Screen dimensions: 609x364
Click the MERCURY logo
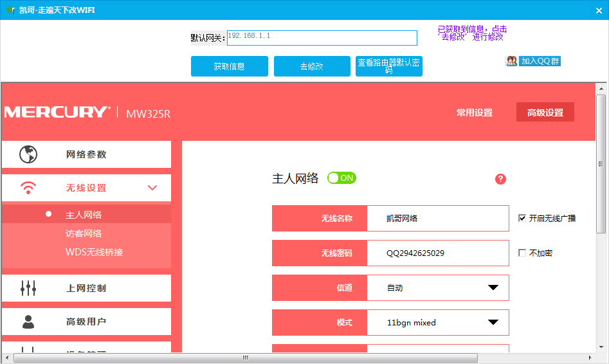57,112
